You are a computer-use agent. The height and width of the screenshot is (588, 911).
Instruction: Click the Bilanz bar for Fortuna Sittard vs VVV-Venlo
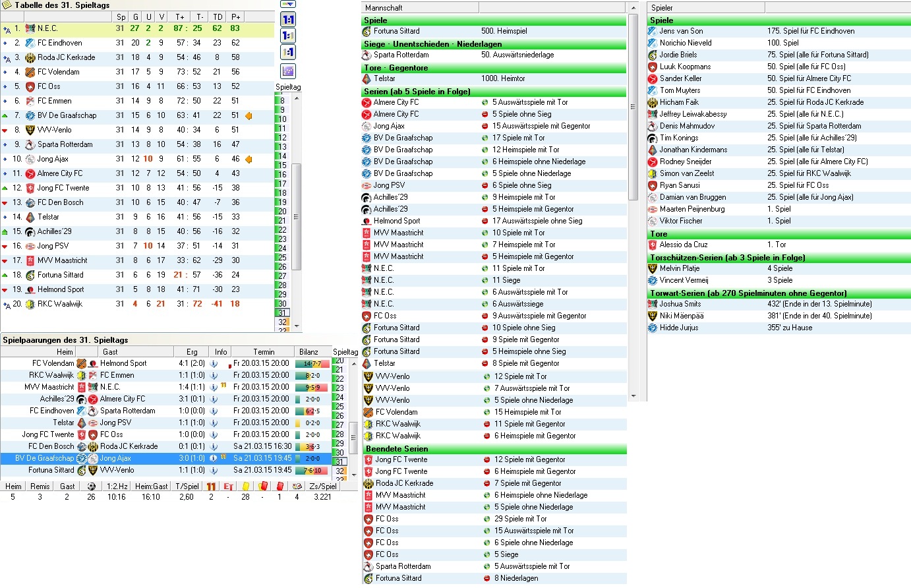click(312, 470)
